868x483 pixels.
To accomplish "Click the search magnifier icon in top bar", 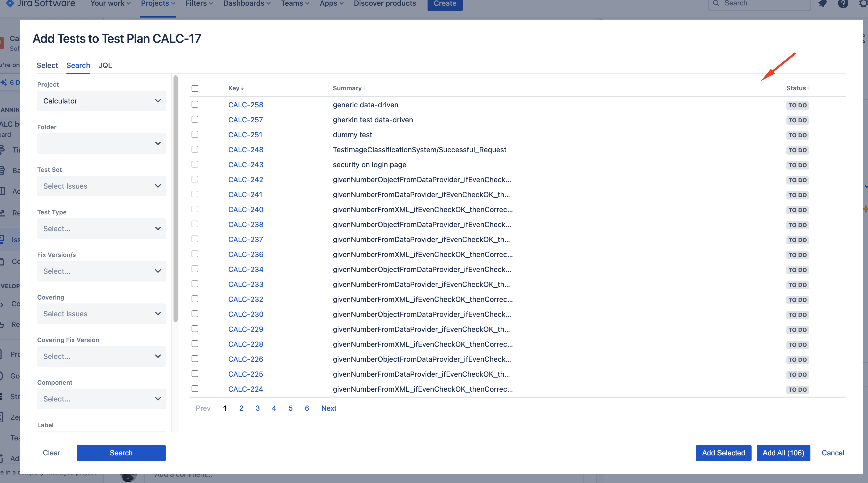I will [x=716, y=3].
